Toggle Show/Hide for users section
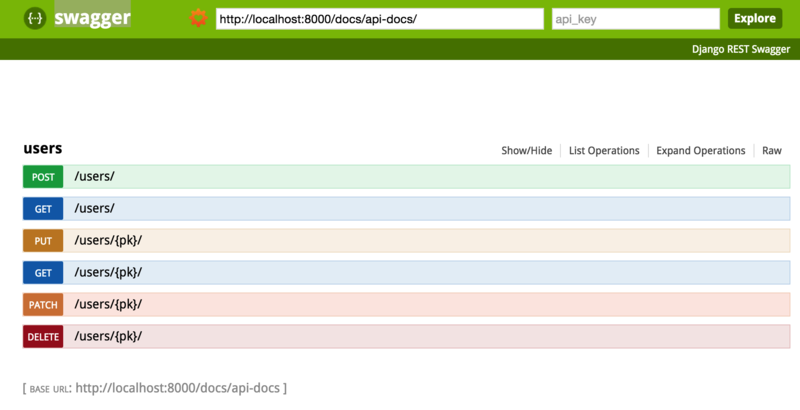The width and height of the screenshot is (800, 410). pyautogui.click(x=526, y=151)
